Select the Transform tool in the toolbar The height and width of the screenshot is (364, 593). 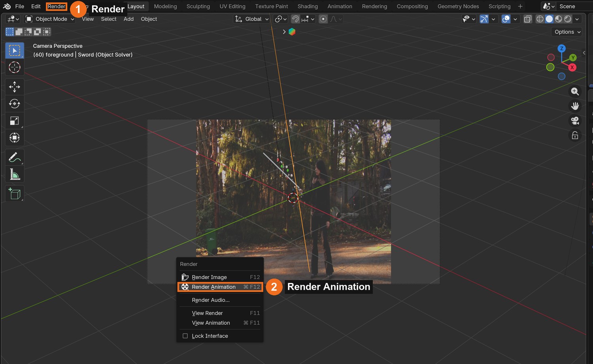pos(15,138)
